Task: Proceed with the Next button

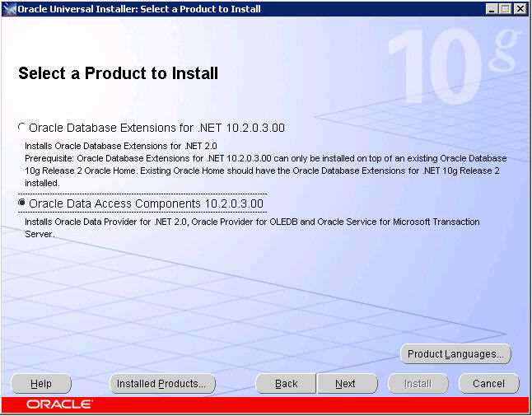Action: (x=347, y=383)
